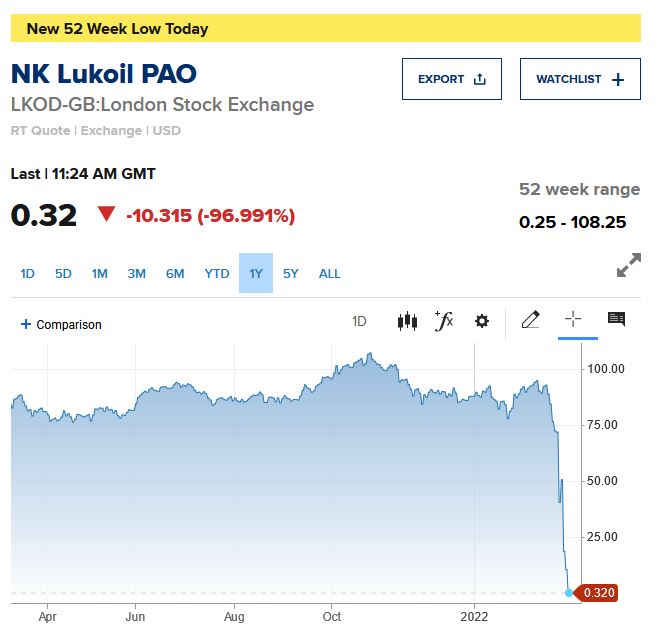Screen dimensions: 657x641
Task: Add stock to WATCHLIST
Action: [x=580, y=79]
